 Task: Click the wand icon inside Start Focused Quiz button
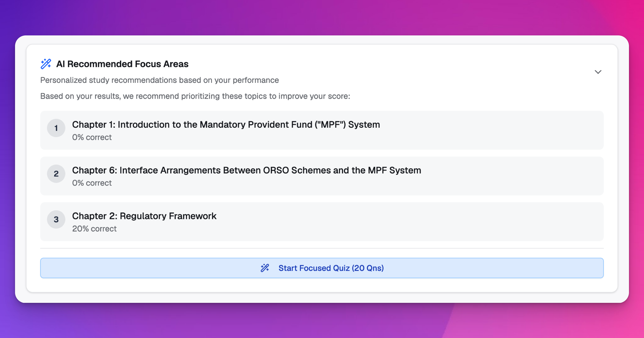tap(265, 268)
